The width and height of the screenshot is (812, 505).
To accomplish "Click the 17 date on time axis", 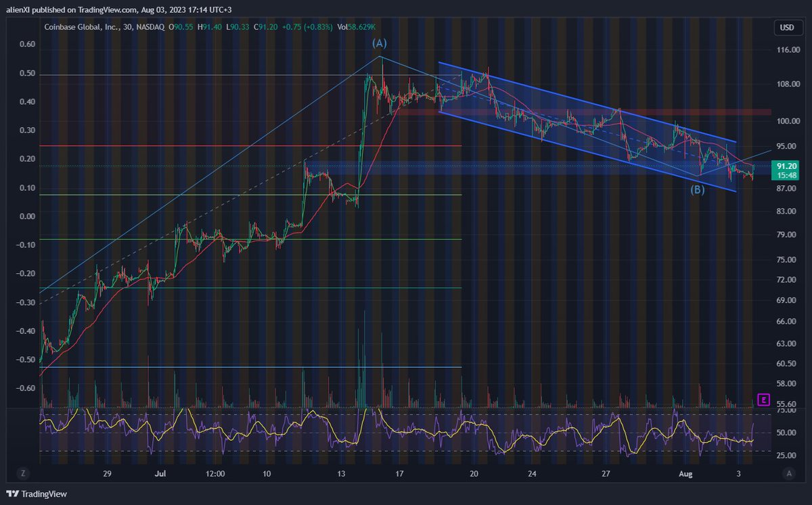I will (399, 474).
